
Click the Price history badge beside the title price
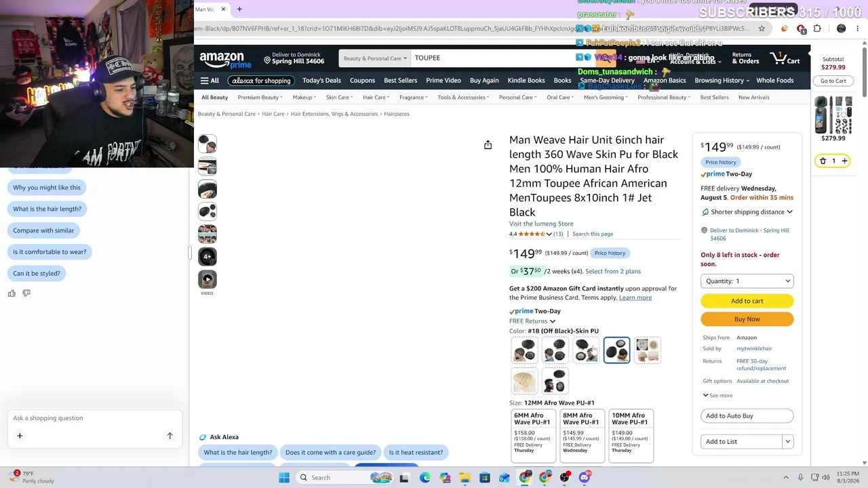tap(610, 253)
